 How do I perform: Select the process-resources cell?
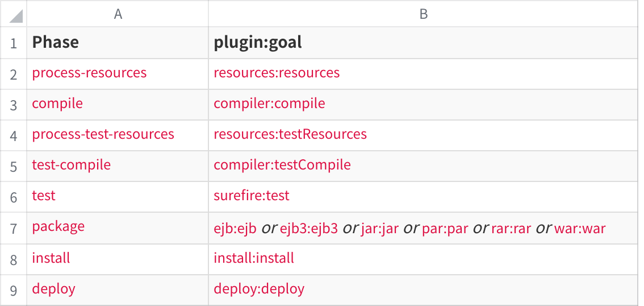tap(118, 73)
